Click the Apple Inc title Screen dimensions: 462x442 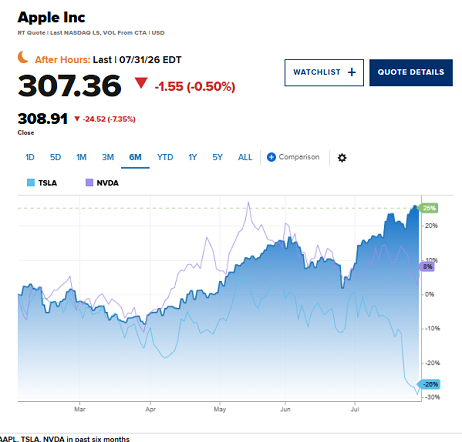pos(51,18)
